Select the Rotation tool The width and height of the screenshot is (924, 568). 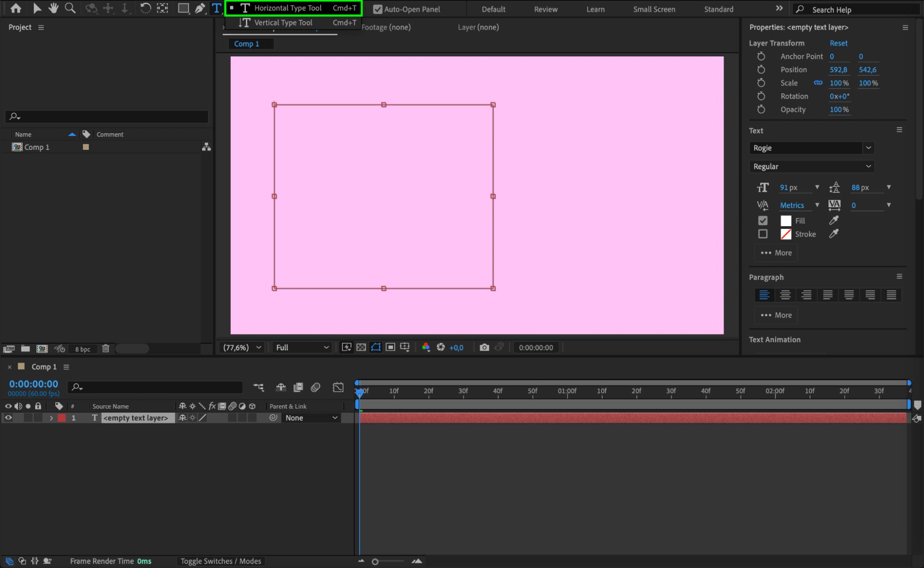[145, 8]
